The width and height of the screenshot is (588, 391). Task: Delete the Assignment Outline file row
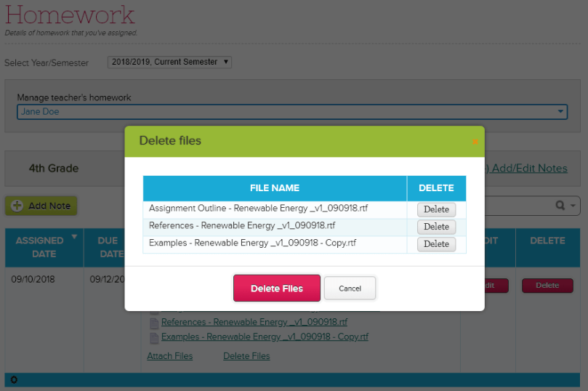[436, 209]
